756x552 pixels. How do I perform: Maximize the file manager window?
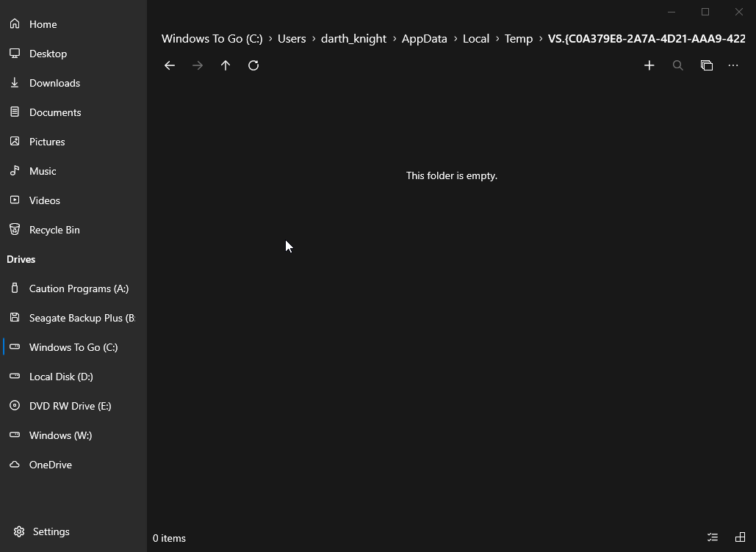coord(705,12)
